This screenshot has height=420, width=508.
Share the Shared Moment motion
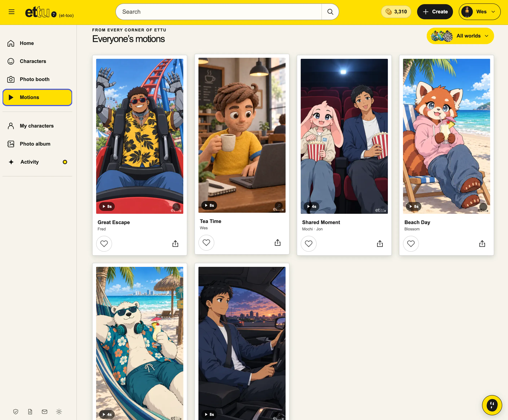(380, 243)
